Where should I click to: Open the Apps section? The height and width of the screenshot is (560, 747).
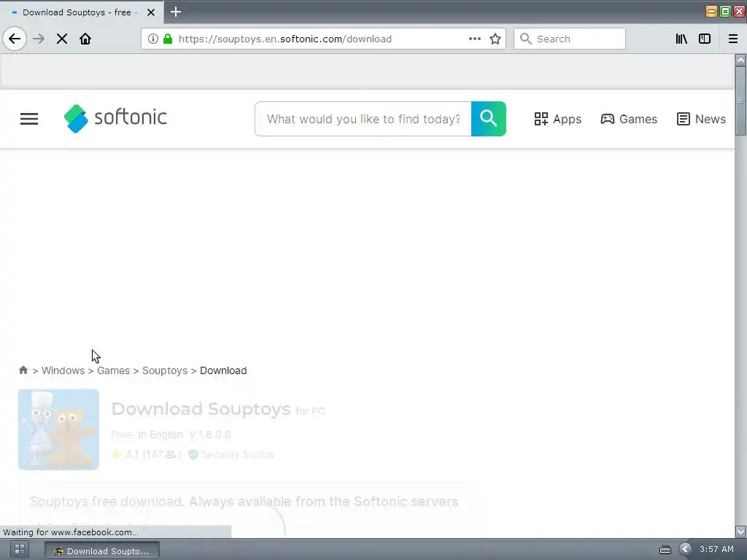tap(557, 119)
